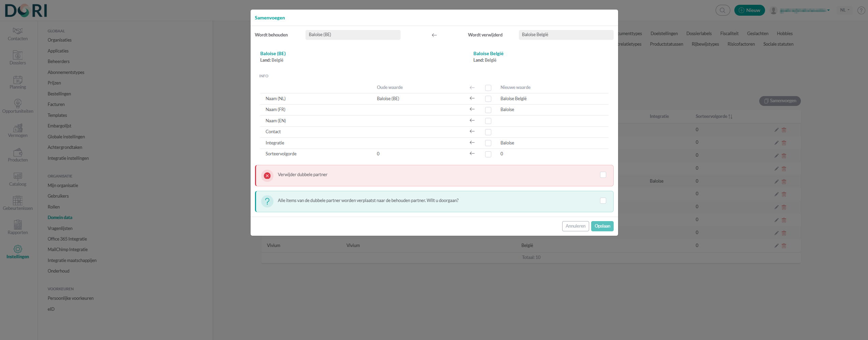The image size is (868, 340).
Task: Click the search magnifier icon
Action: pyautogui.click(x=722, y=10)
